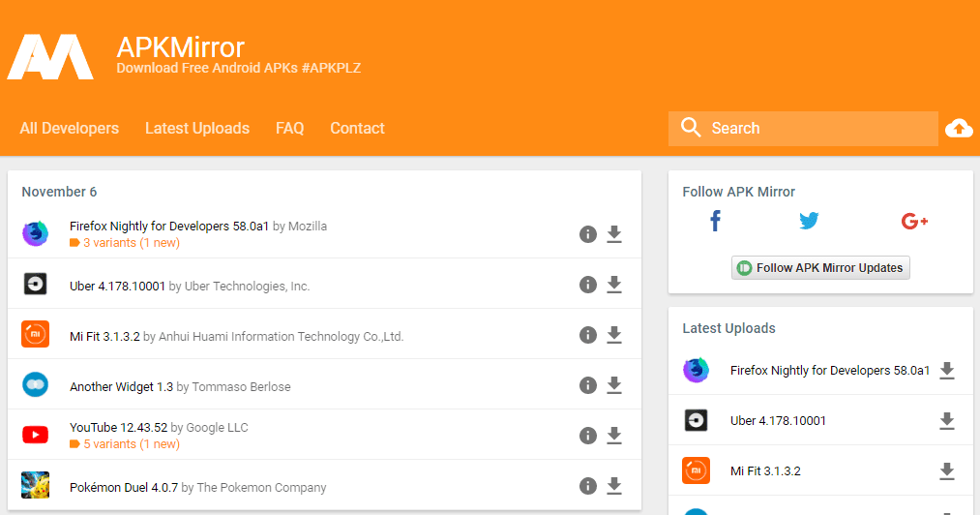Click tagline Download Free Android APKs #APKPLZ
The height and width of the screenshot is (515, 980).
[x=239, y=68]
